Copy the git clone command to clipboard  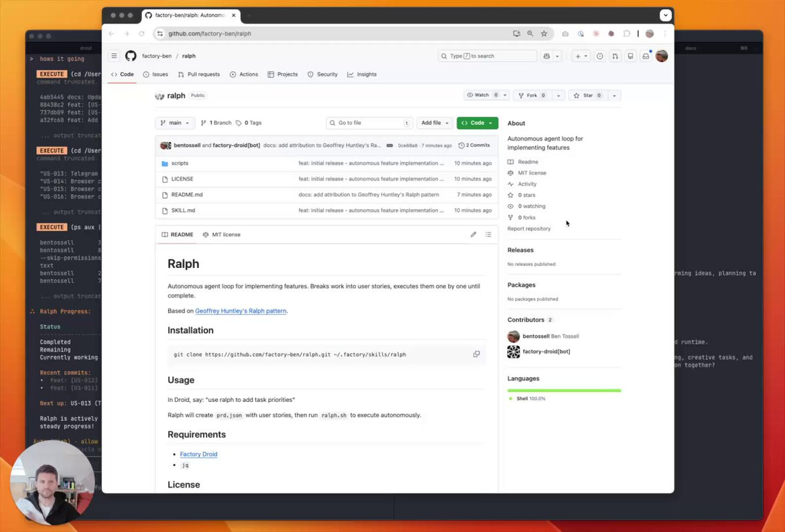pyautogui.click(x=476, y=354)
